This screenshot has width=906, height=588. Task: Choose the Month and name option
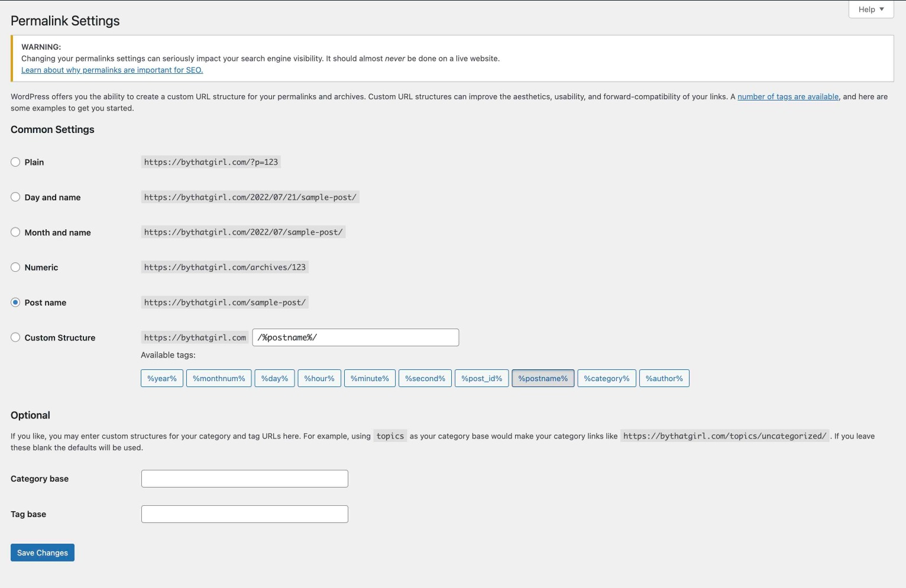coord(15,232)
